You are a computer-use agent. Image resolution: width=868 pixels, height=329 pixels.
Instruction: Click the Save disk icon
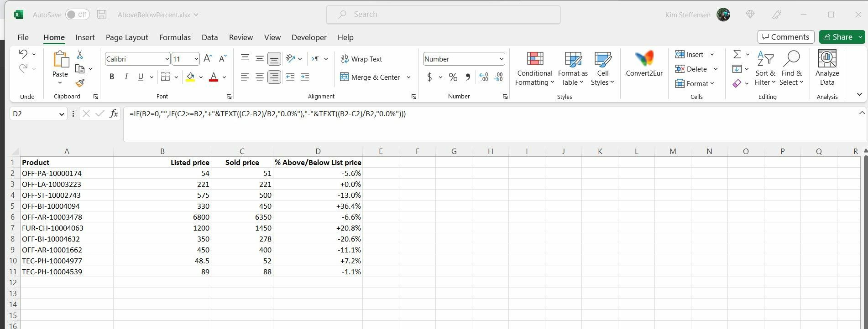(102, 15)
